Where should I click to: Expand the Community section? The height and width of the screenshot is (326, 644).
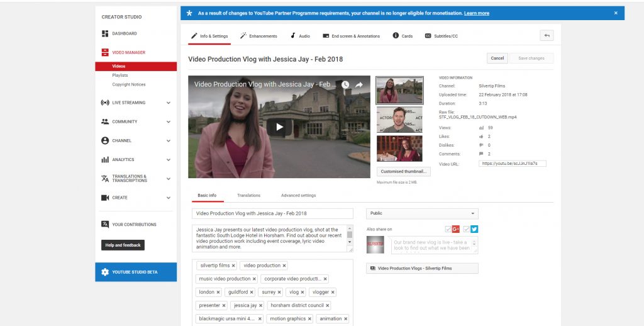[x=169, y=121]
